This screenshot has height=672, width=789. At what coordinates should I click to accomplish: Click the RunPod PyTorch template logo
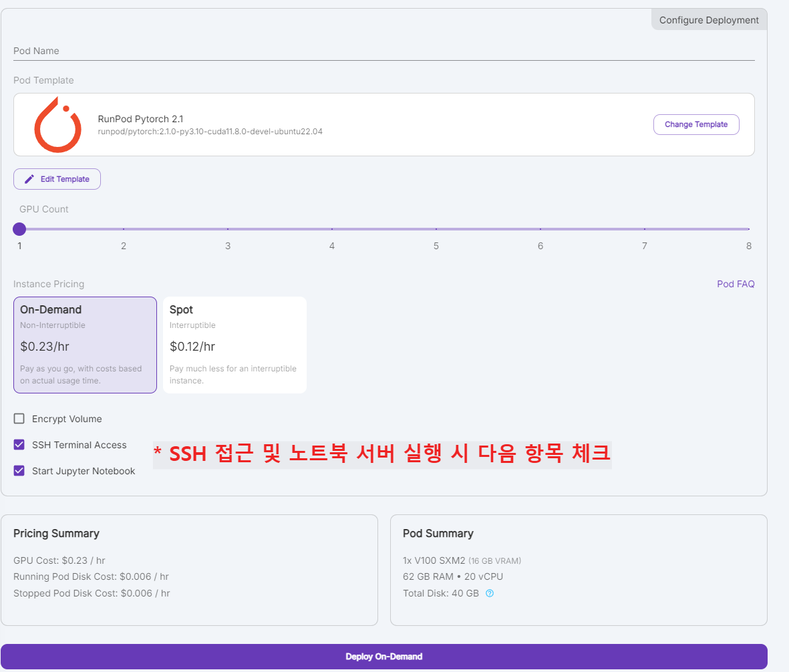click(57, 124)
